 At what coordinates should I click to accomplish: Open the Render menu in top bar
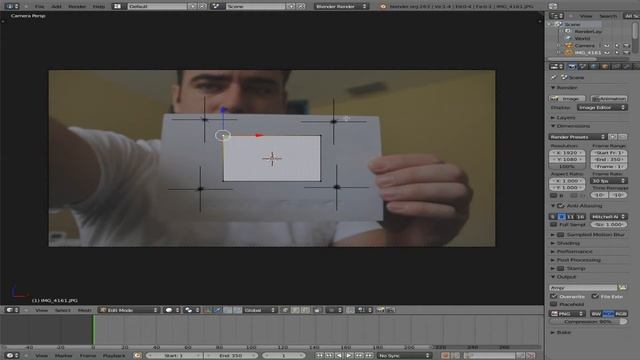click(77, 7)
